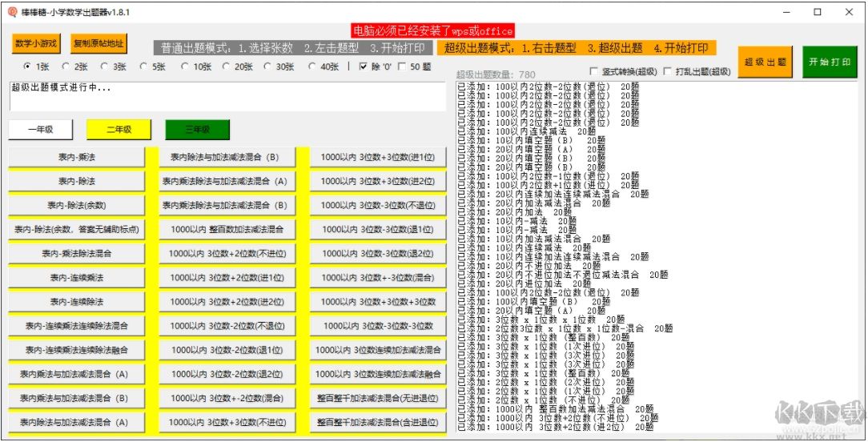Select the 10张 radio button
Screen dimensions: 868x442
coord(186,66)
